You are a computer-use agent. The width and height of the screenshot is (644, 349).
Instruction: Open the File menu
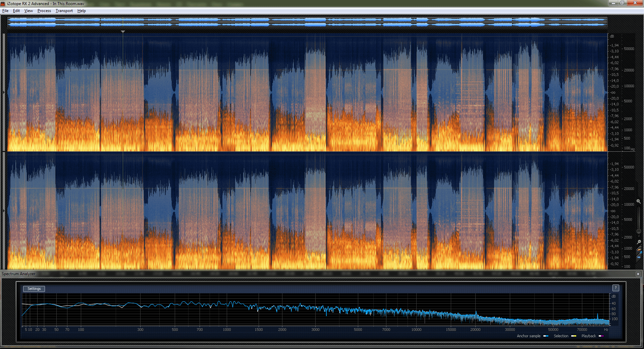point(5,11)
